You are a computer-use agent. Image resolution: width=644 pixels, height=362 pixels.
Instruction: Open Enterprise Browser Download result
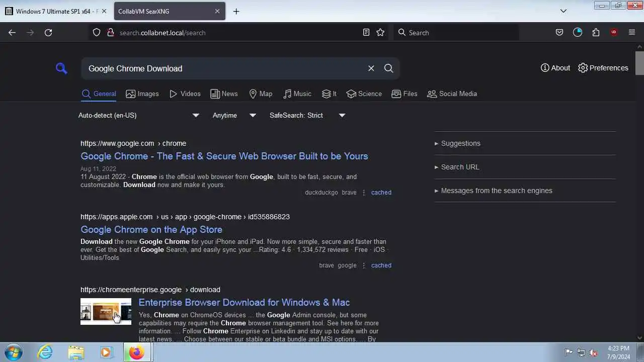point(244,302)
